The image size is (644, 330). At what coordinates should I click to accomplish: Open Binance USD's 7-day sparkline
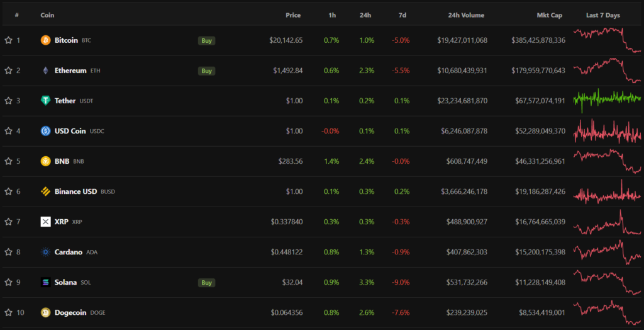tap(607, 191)
